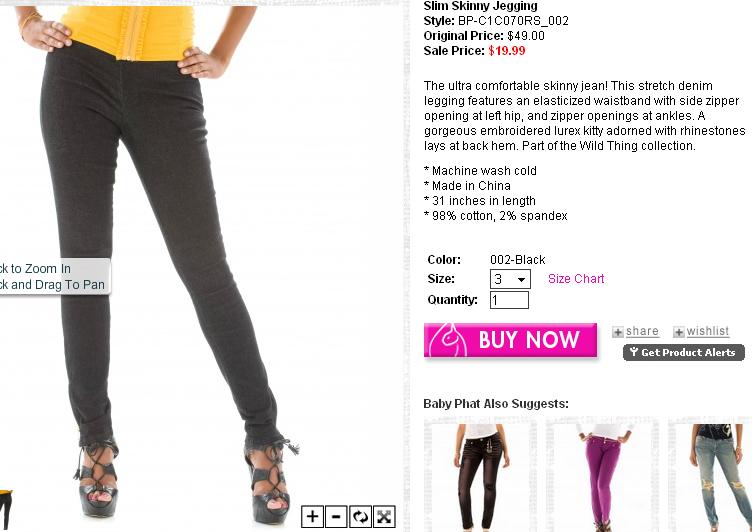Screen dimensions: 752x532
Task: Open the Size Chart link
Action: 576,279
